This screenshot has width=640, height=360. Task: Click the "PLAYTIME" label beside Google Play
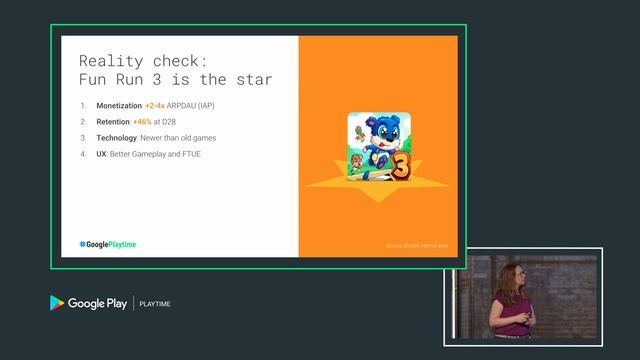pos(155,304)
